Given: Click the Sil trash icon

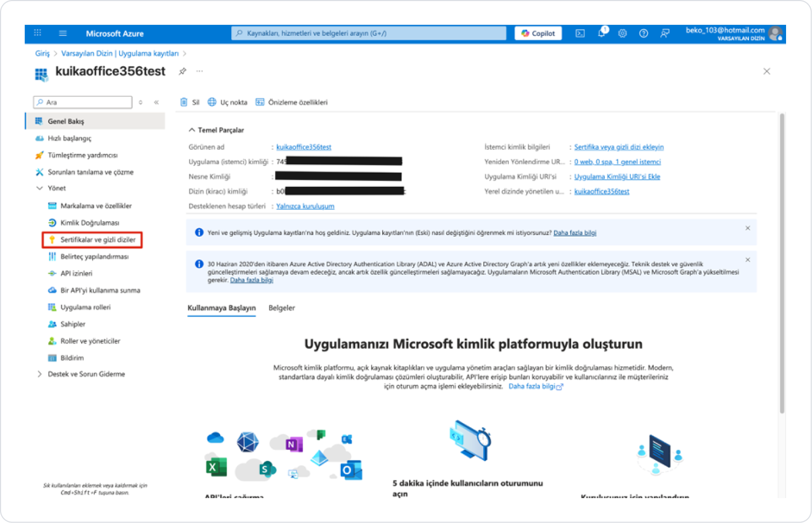Looking at the screenshot, I should [184, 102].
